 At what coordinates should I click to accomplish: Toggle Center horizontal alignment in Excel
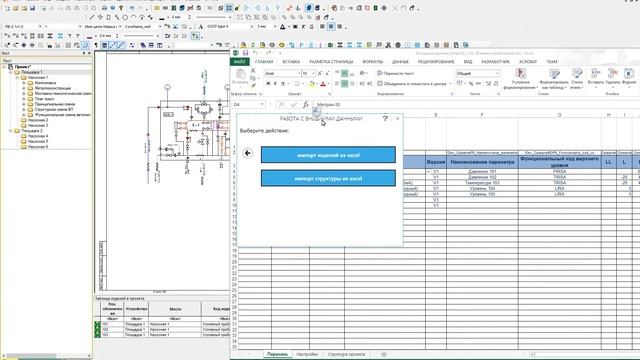click(x=344, y=84)
